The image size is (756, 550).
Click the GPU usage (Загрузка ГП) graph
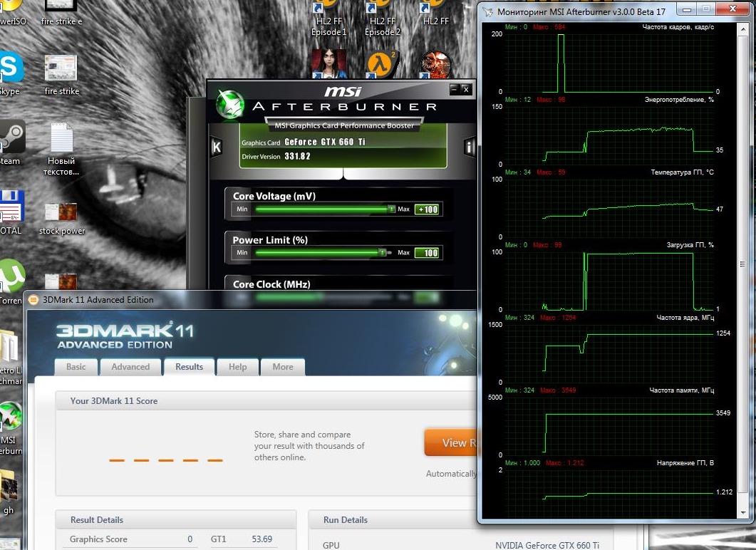click(609, 281)
